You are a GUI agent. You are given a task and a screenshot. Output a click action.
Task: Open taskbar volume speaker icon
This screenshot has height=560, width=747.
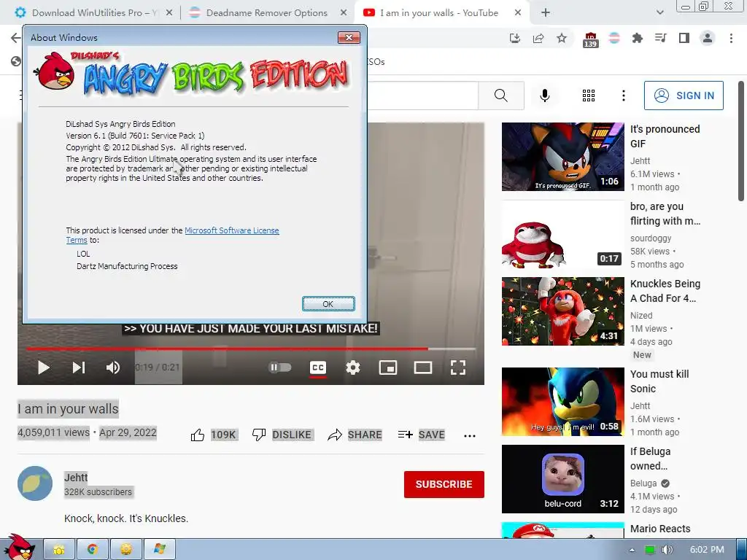click(667, 550)
